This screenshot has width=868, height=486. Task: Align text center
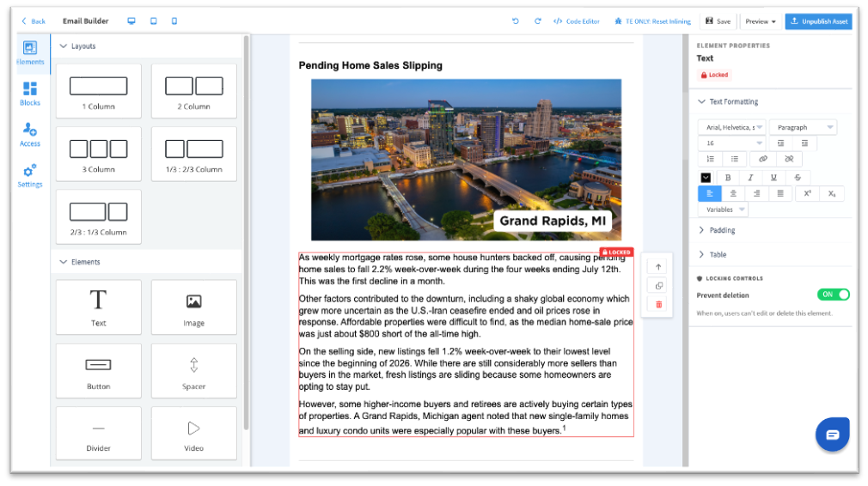(733, 193)
